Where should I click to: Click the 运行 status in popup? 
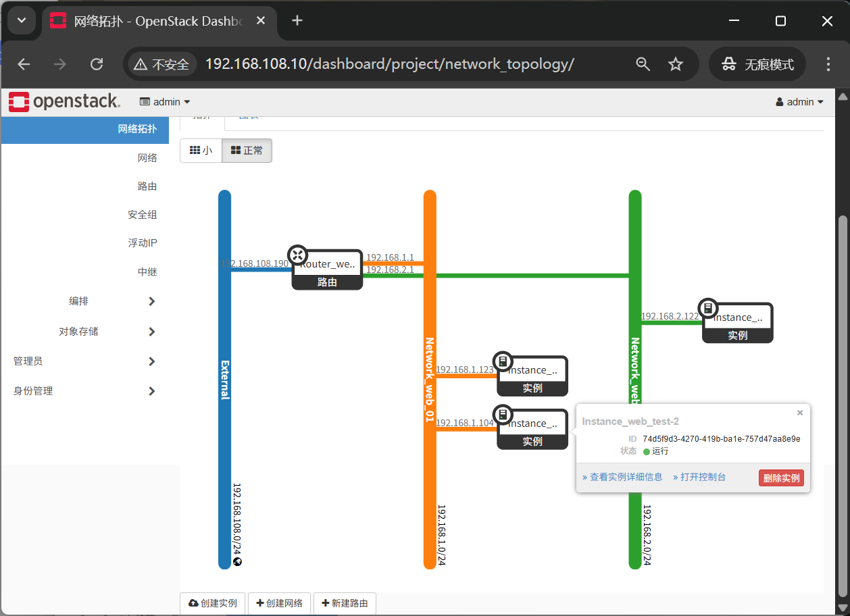tap(655, 451)
